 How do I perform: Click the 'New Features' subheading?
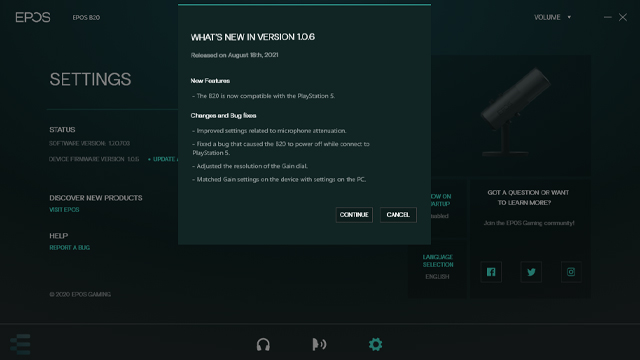(210, 81)
